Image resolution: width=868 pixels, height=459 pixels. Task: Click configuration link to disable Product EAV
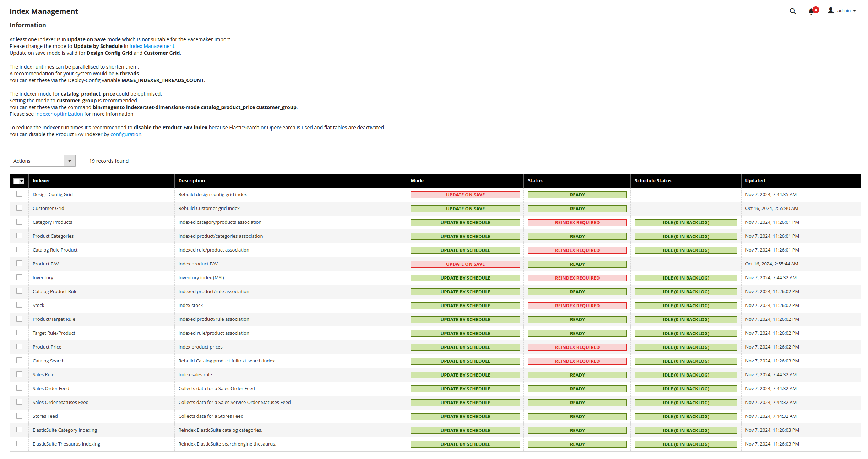127,134
